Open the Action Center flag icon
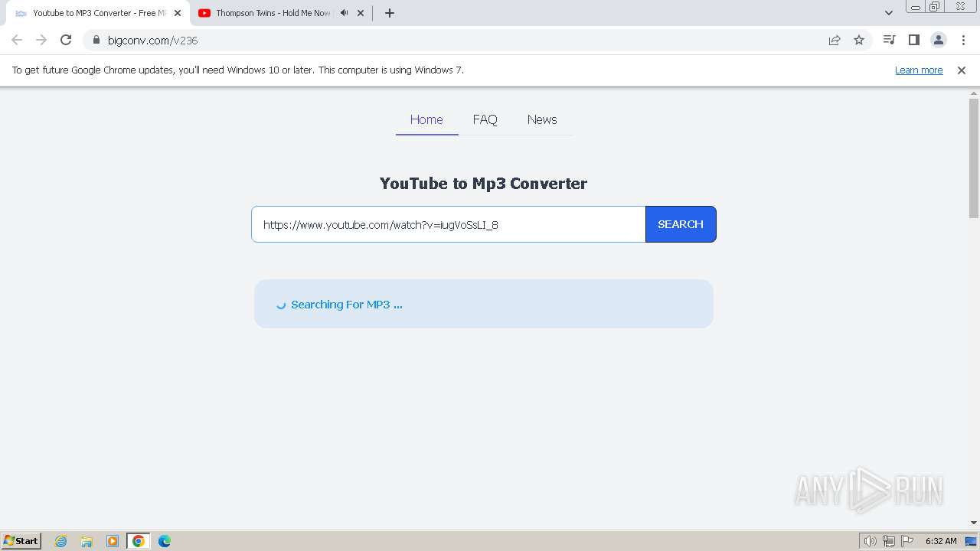The image size is (980, 551). 907,541
